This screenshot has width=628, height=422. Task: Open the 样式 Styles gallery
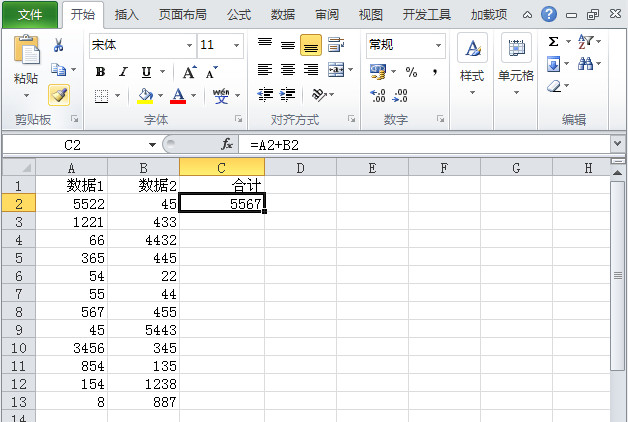pyautogui.click(x=472, y=64)
